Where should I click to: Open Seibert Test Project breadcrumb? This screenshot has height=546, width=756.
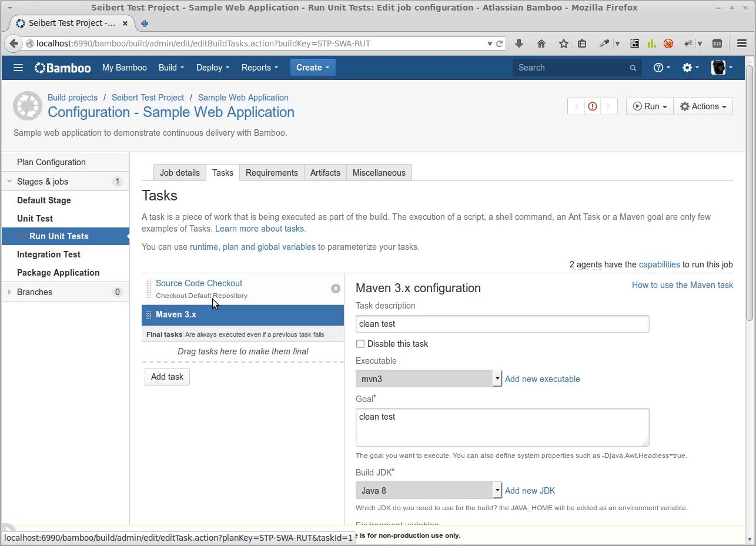[148, 98]
